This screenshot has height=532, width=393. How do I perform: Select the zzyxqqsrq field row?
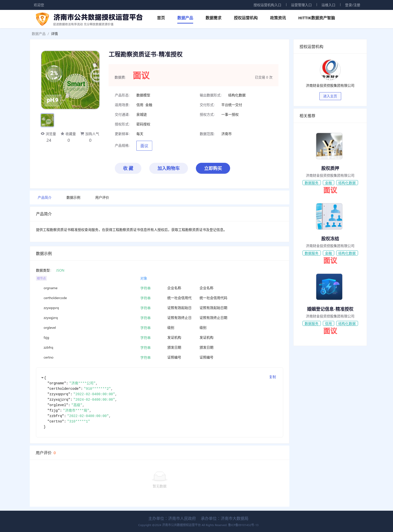[159, 308]
